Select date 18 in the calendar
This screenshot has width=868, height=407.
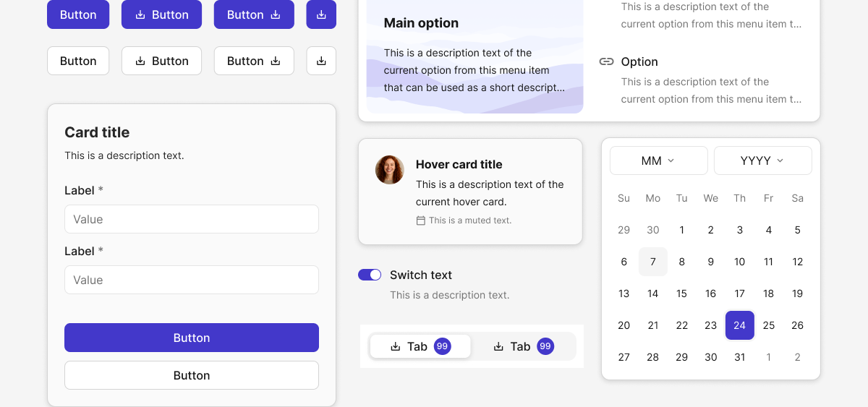point(769,294)
